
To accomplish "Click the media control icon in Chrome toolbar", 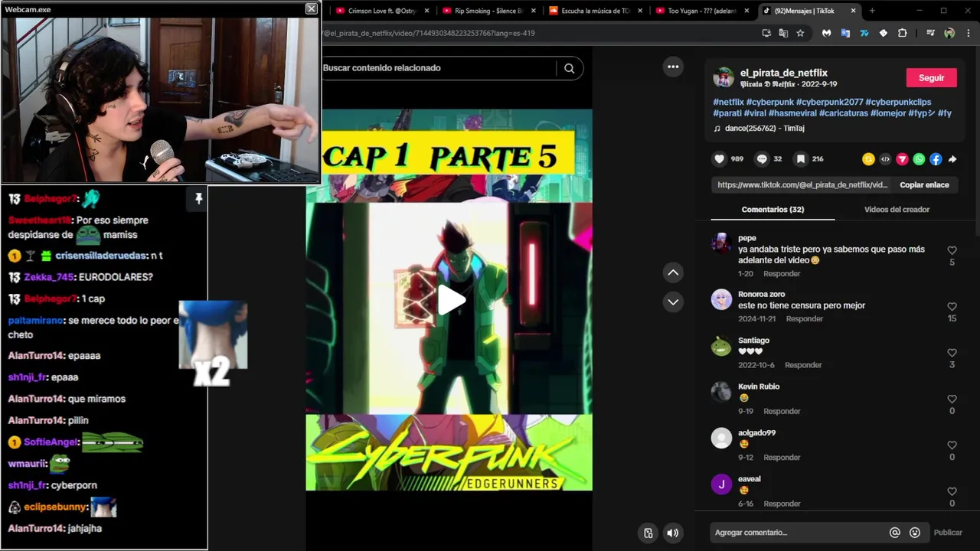I will [930, 33].
